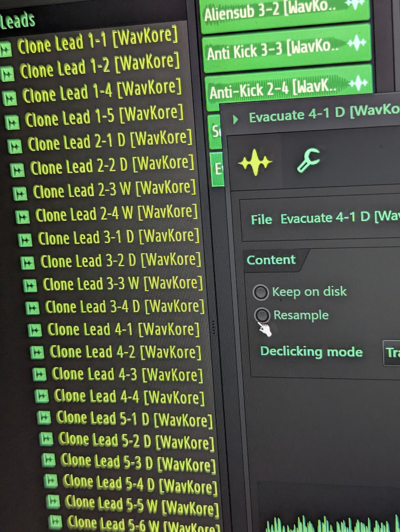Open the wrench miscellaneous settings tab
Viewport: 400px width, 532px height.
click(x=309, y=160)
